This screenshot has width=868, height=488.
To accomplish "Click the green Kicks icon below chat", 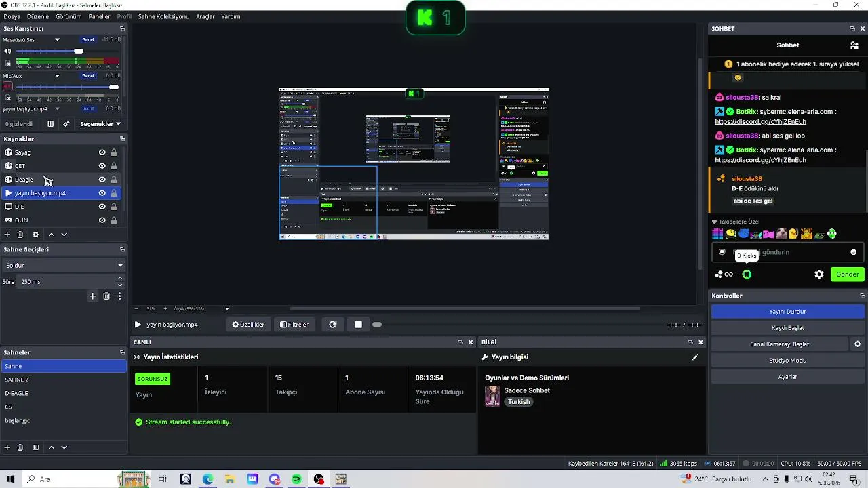I will 747,274.
